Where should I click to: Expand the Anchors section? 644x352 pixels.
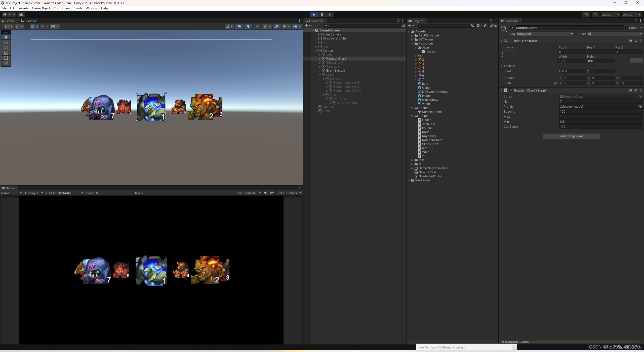502,66
